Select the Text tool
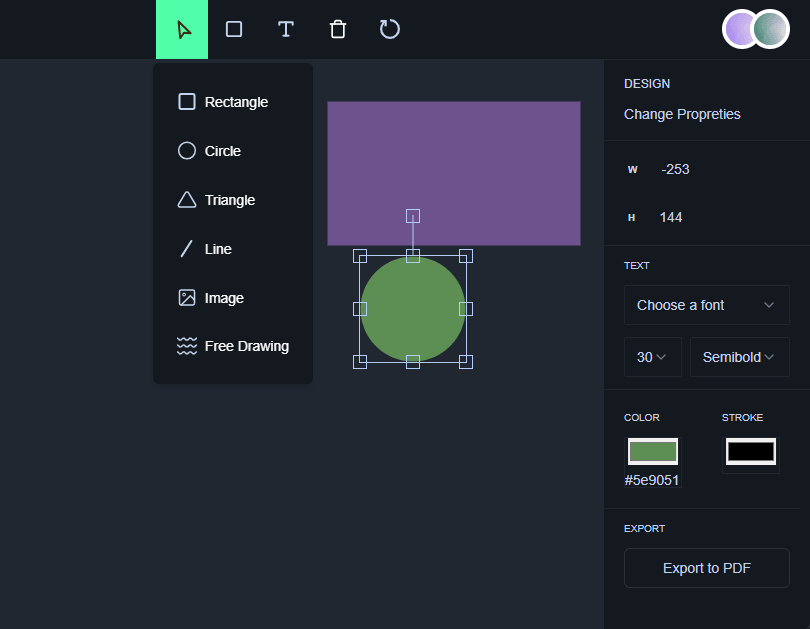The height and width of the screenshot is (629, 810). coord(286,29)
